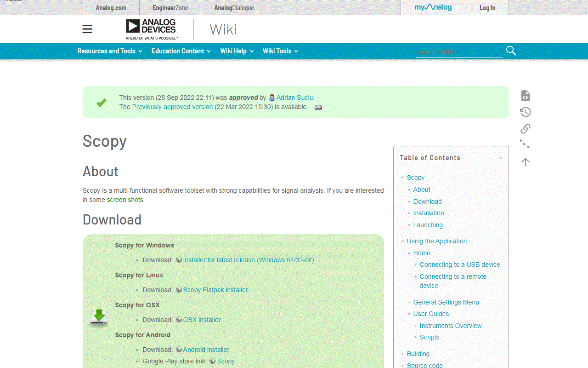Click the user icon beside Adrian Suciu
Screen dimensions: 588x368
[x=272, y=98]
